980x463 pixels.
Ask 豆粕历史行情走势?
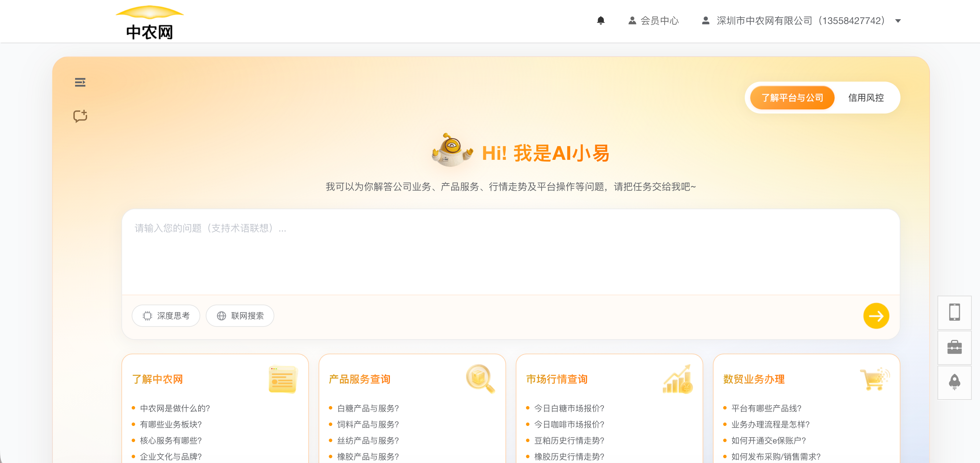(569, 440)
